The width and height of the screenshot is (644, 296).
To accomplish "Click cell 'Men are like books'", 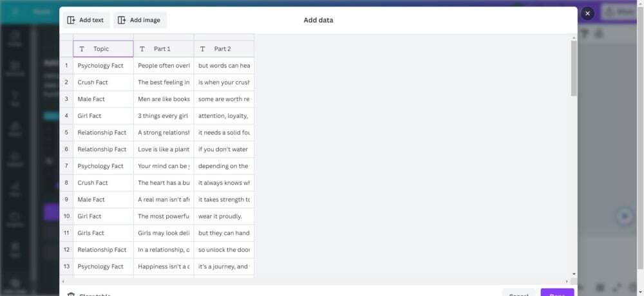I will [x=164, y=99].
